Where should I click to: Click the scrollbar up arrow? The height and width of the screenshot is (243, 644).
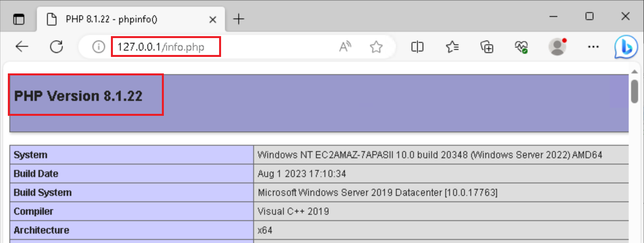[x=635, y=71]
